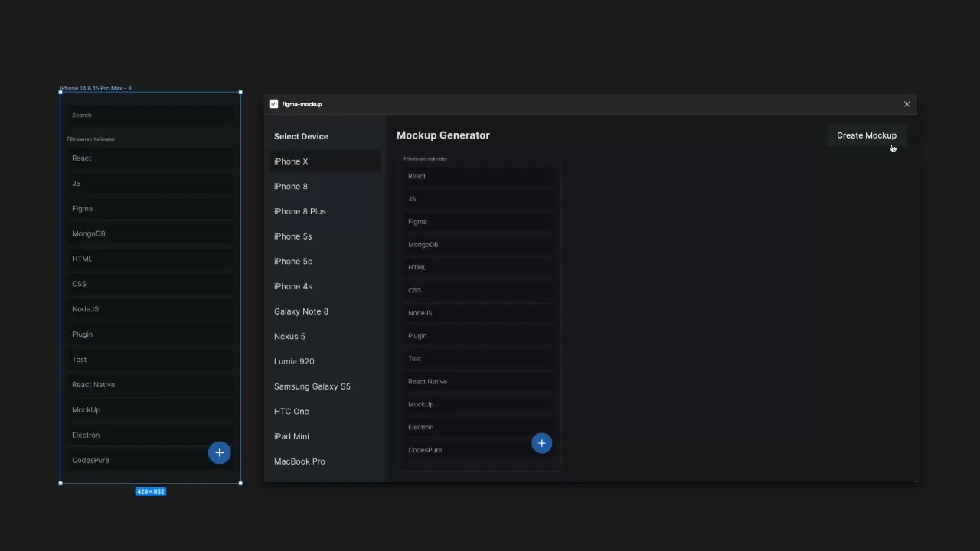Click the figma-mockup plugin logo icon
Screen dimensions: 980x551
click(x=274, y=104)
